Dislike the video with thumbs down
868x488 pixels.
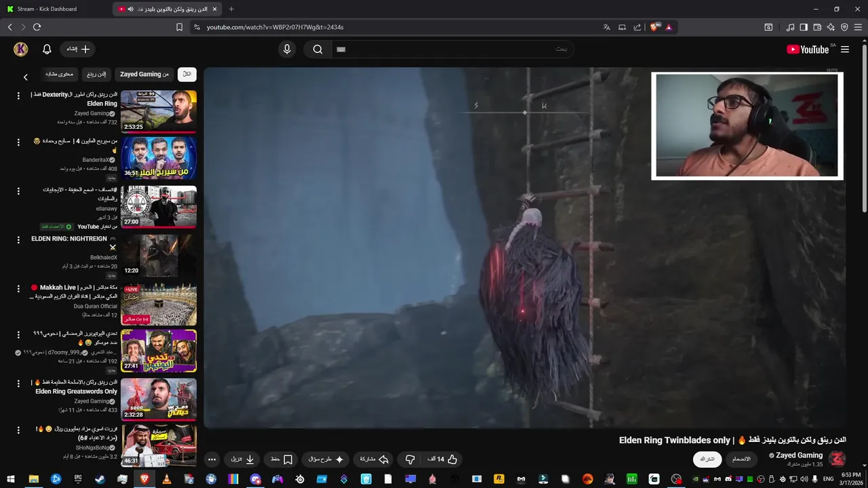tap(410, 460)
